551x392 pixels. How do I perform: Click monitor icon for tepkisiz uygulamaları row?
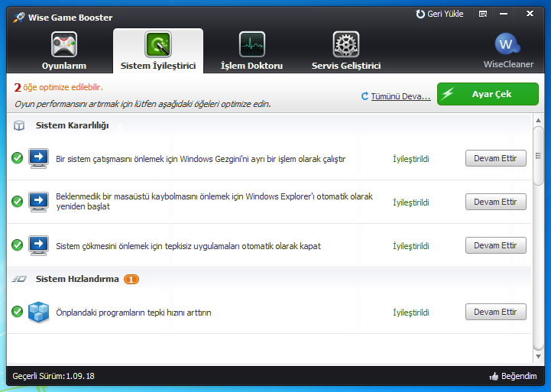pos(38,245)
